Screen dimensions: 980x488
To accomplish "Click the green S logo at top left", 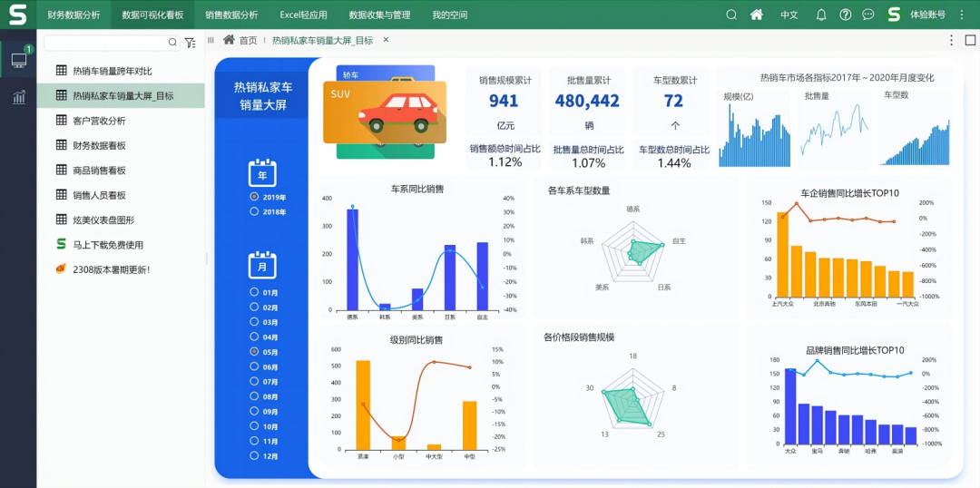I will coord(18,15).
